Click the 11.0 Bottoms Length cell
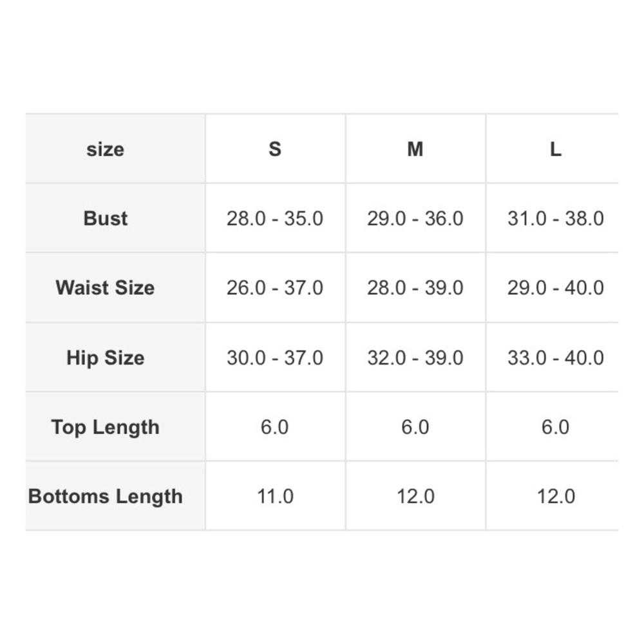 (275, 497)
